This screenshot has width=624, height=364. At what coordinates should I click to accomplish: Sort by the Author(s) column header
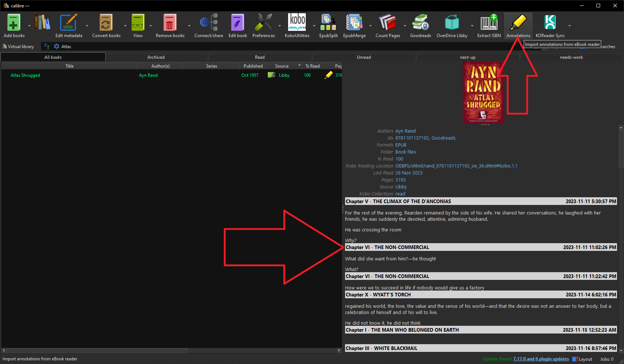tap(160, 66)
